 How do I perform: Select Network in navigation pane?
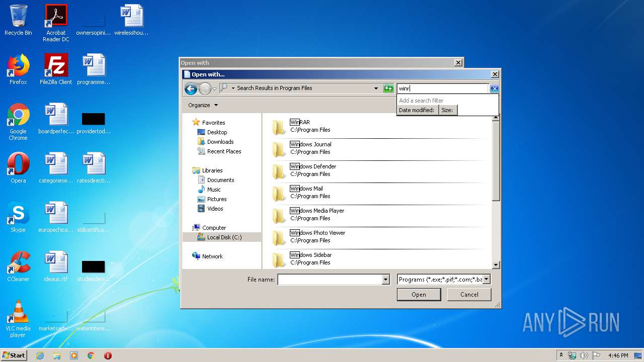click(212, 256)
